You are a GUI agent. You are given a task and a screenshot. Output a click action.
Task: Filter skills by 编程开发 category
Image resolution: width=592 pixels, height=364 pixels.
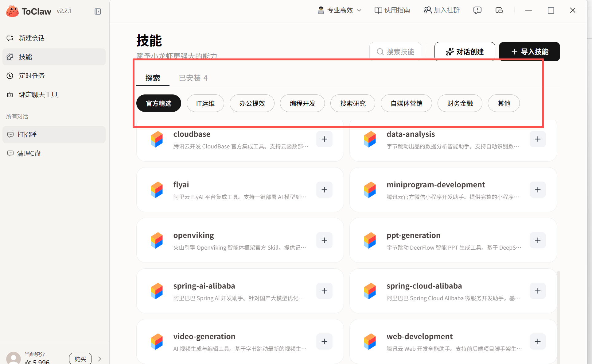point(302,103)
